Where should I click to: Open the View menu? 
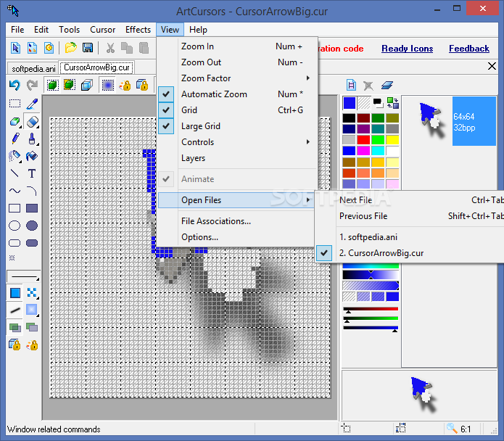(170, 30)
